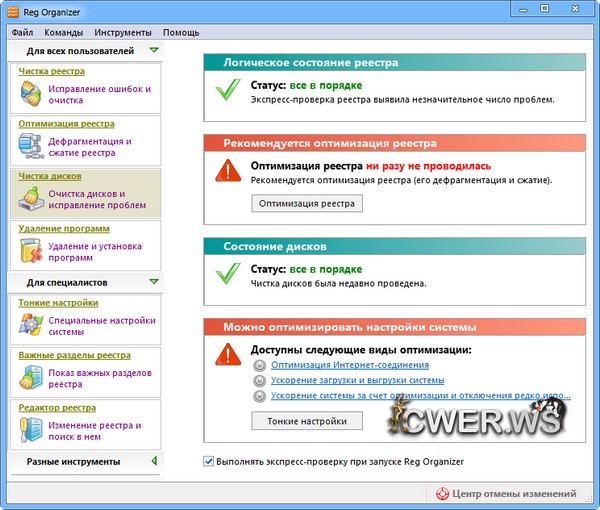Toggle express check at Reg Organizer startup

coord(209,461)
